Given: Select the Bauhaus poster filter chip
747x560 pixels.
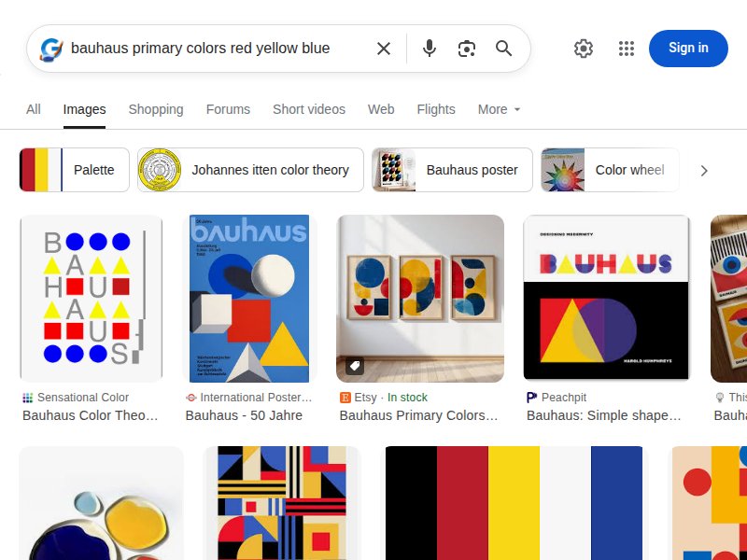Looking at the screenshot, I should 451,170.
